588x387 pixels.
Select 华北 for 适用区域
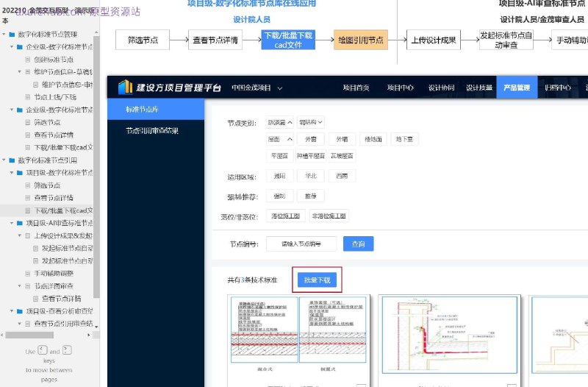tap(310, 176)
